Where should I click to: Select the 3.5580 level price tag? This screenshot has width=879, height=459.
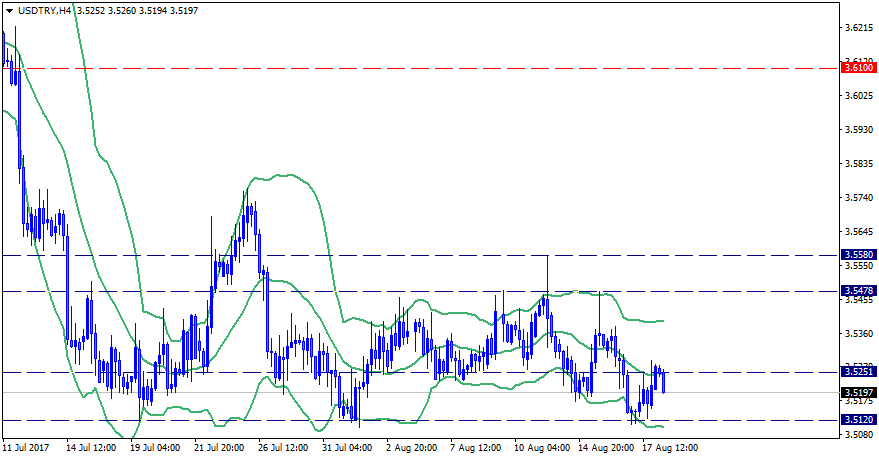859,255
